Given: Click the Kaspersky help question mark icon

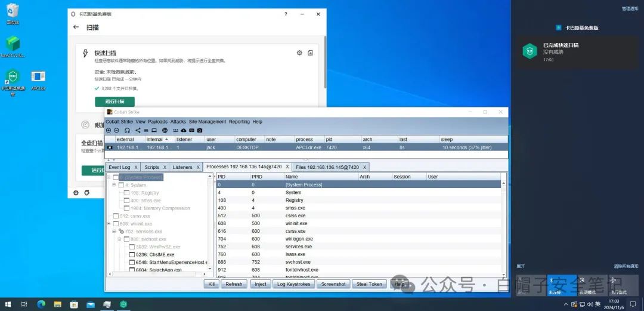Looking at the screenshot, I should [286, 14].
